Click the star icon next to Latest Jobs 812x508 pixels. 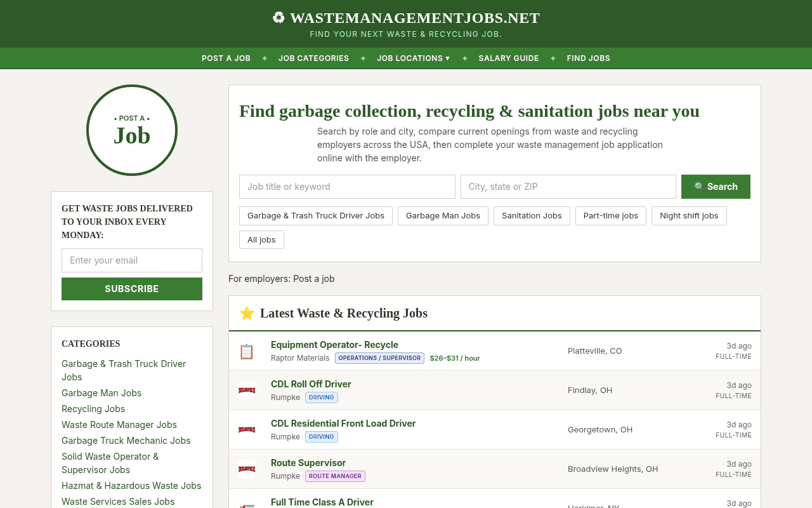247,313
